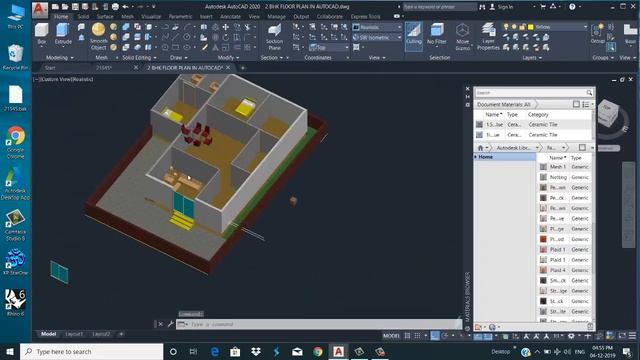
Task: Click the Help question mark icon
Action: [572, 7]
